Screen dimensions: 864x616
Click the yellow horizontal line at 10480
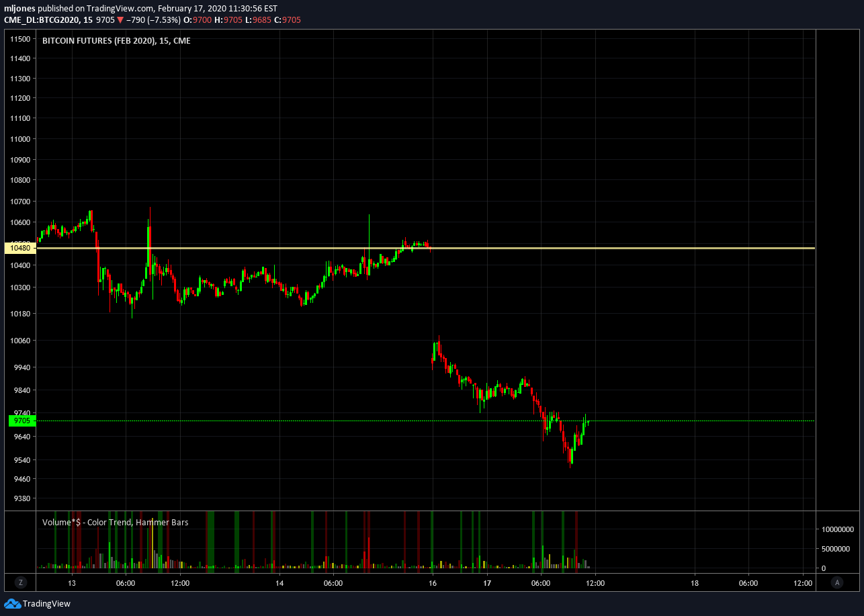[425, 248]
